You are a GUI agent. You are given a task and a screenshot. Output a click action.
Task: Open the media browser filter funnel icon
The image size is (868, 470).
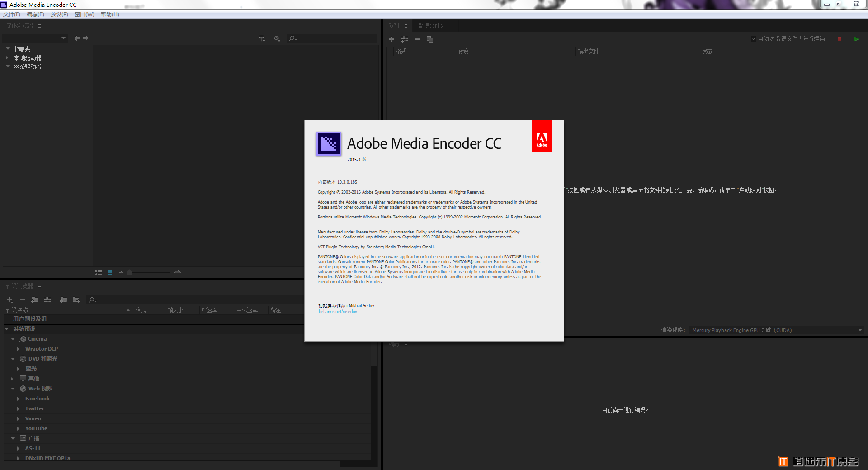(x=262, y=39)
